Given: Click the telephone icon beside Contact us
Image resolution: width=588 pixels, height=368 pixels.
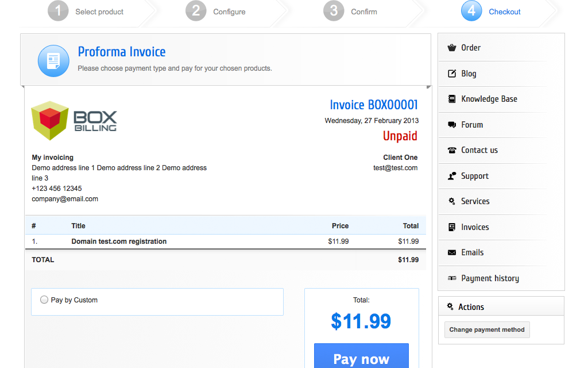Looking at the screenshot, I should (451, 150).
